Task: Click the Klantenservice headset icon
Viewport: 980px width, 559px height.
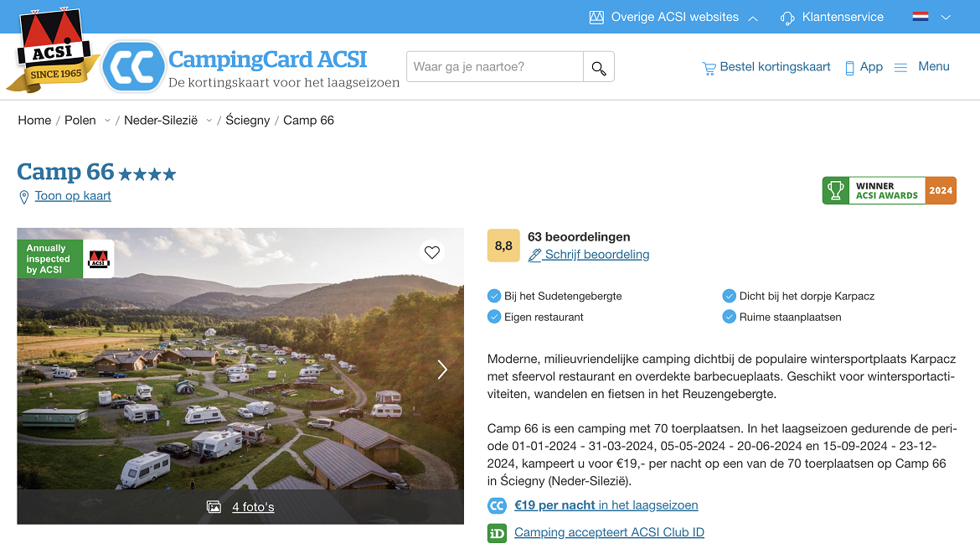Action: 787,17
